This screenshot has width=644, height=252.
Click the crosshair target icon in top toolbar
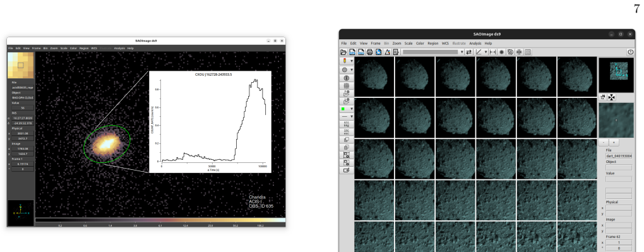pyautogui.click(x=519, y=52)
